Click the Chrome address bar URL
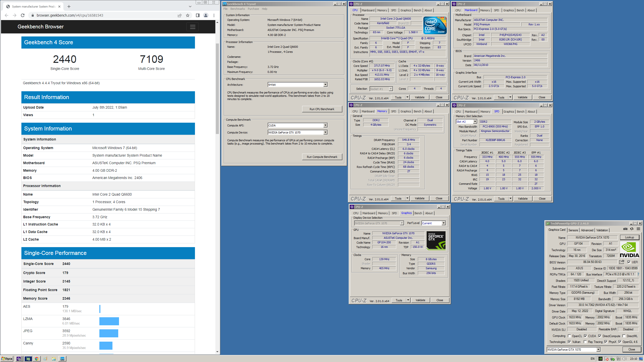The height and width of the screenshot is (362, 644). tap(70, 15)
